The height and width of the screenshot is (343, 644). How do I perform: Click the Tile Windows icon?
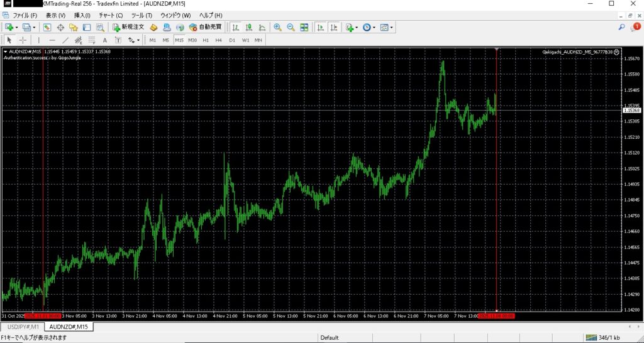(x=304, y=27)
